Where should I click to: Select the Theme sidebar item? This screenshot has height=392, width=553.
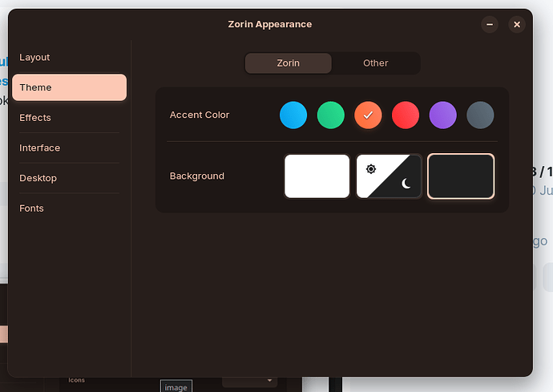click(x=69, y=87)
